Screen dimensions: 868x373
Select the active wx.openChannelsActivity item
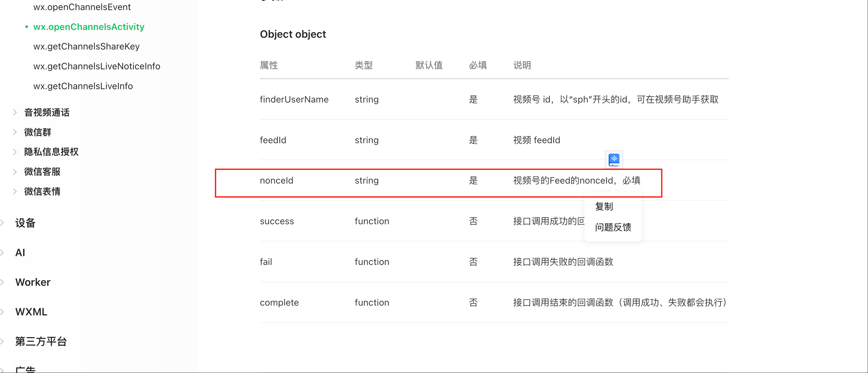[89, 27]
